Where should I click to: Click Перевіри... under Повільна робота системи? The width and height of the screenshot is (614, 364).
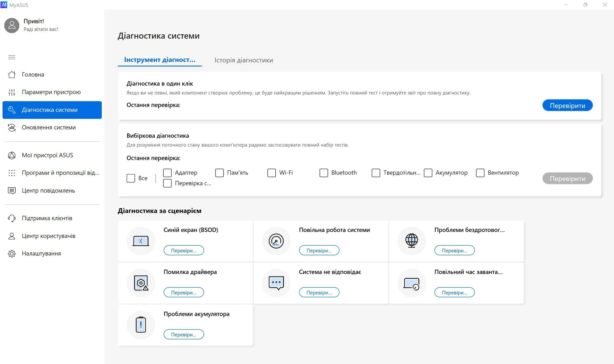click(x=319, y=250)
